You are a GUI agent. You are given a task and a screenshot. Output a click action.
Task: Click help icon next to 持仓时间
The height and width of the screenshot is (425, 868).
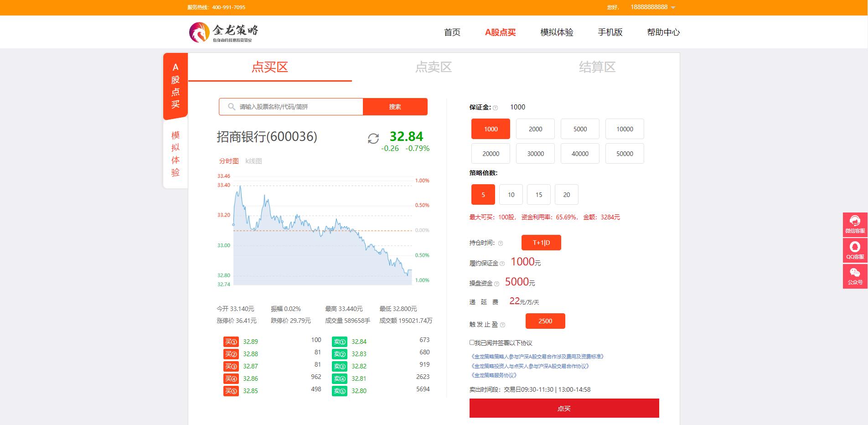coord(501,244)
